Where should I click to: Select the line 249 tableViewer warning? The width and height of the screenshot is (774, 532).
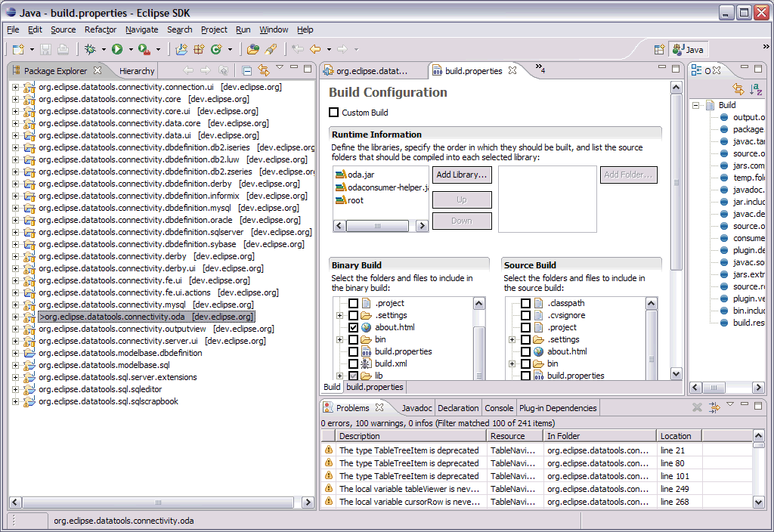tap(537, 489)
